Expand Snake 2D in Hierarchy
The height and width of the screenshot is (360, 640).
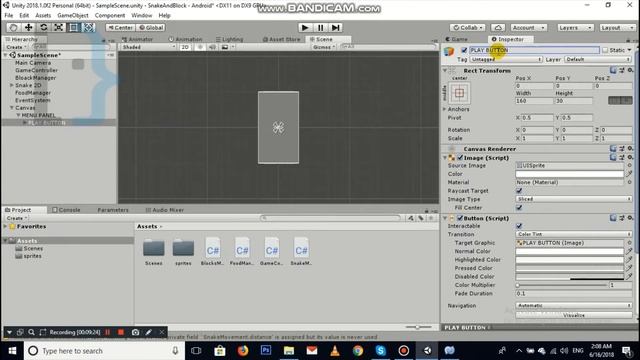click(12, 85)
